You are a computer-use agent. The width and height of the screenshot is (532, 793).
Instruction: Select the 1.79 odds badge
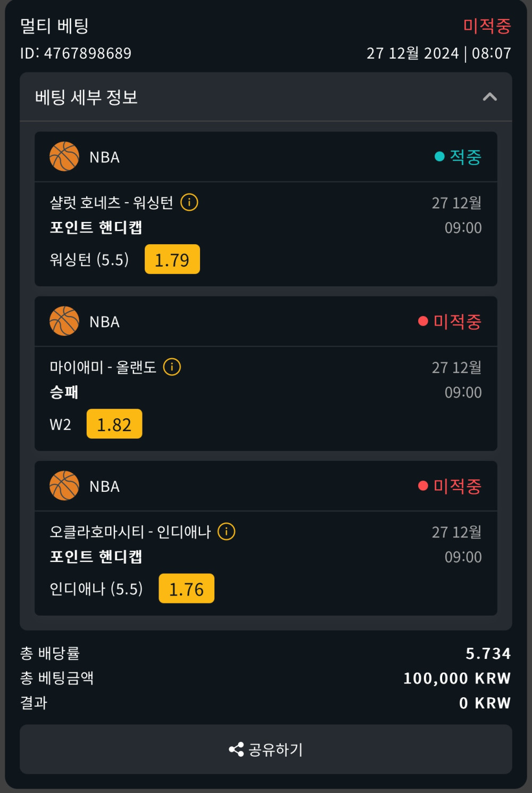(x=172, y=259)
